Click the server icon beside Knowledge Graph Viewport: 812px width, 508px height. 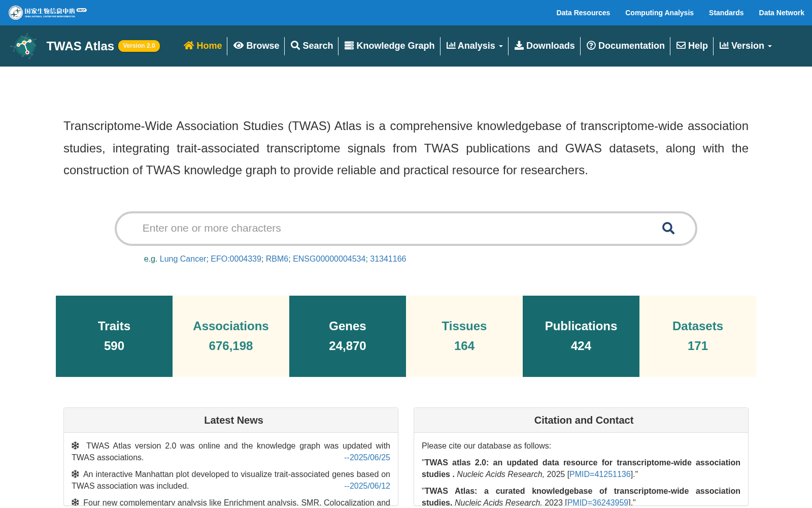tap(349, 46)
